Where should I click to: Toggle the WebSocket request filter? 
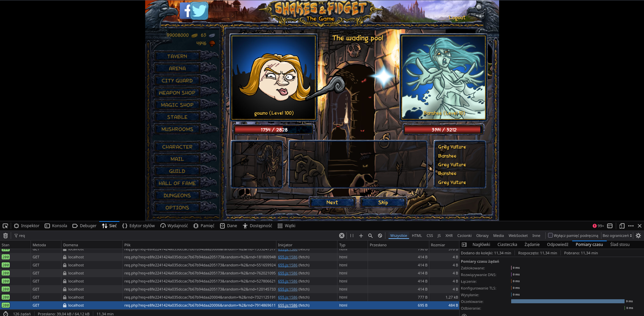coord(518,236)
